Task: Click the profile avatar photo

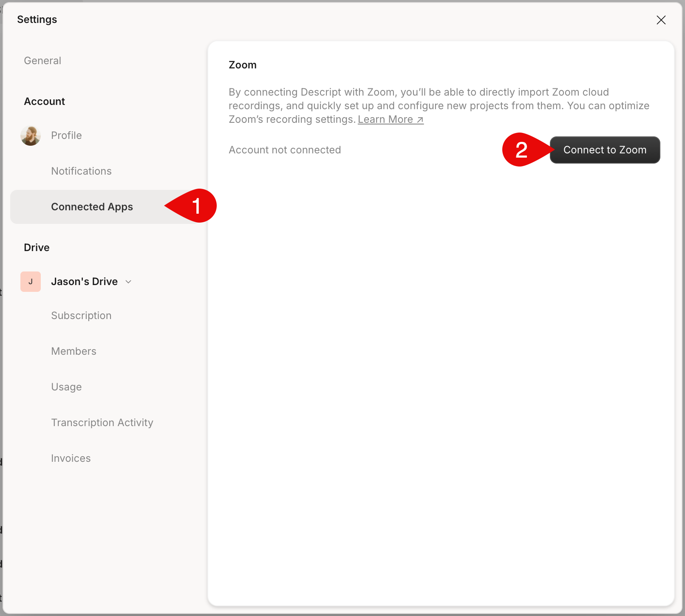Action: pos(31,136)
